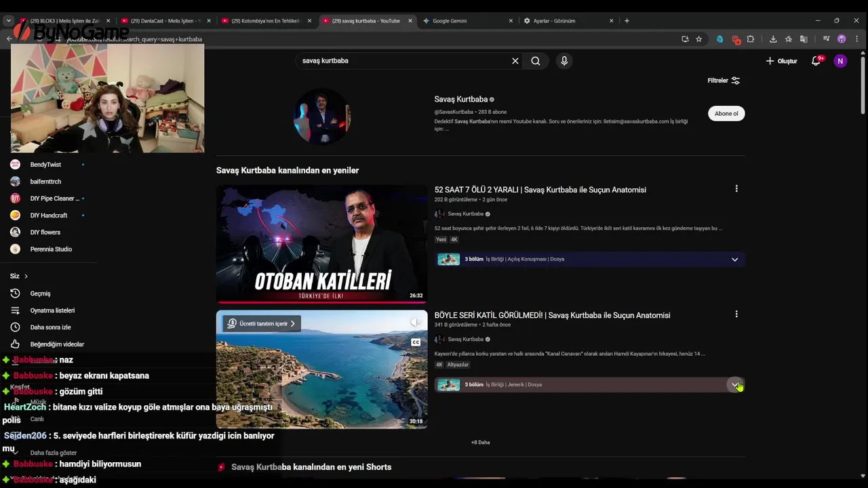The image size is (868, 488).
Task: Clear the YouTube search box with X
Action: [515, 61]
